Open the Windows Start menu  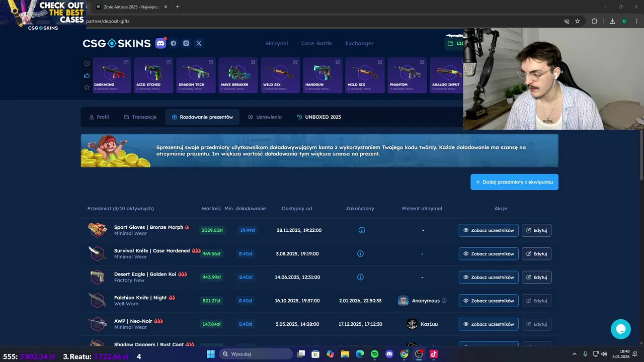click(210, 354)
